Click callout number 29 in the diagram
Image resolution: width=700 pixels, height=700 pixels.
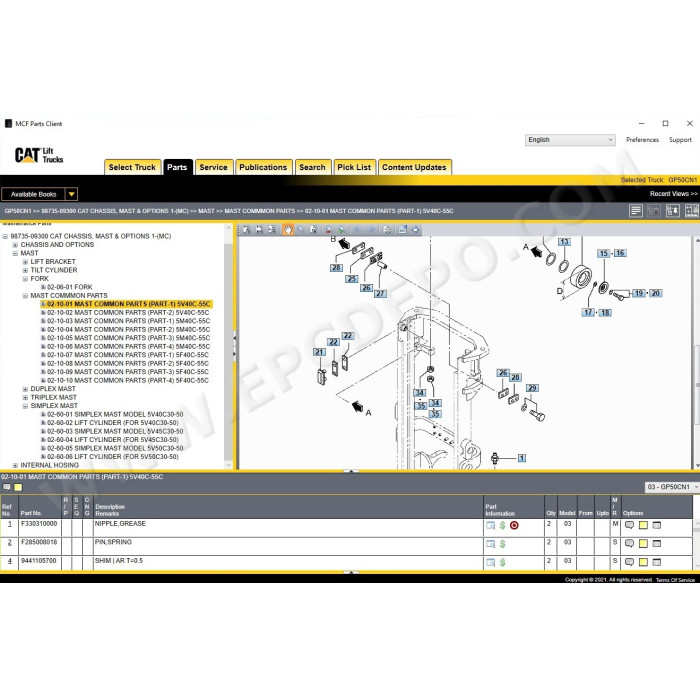532,388
